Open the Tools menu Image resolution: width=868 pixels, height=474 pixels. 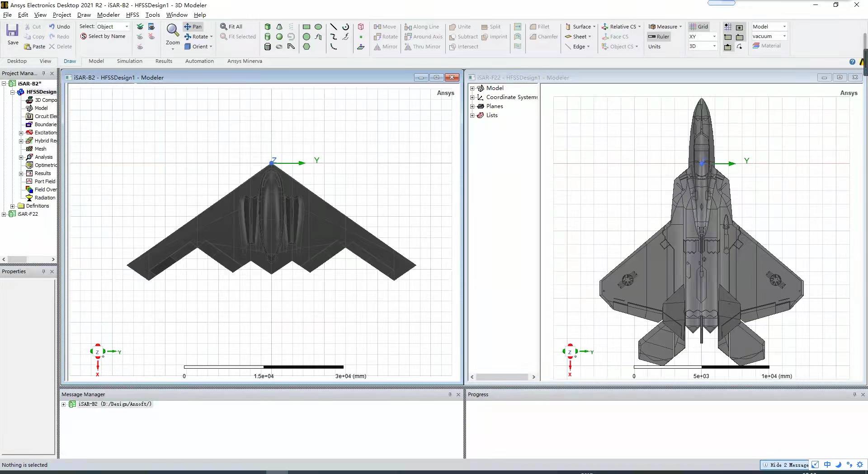click(152, 14)
